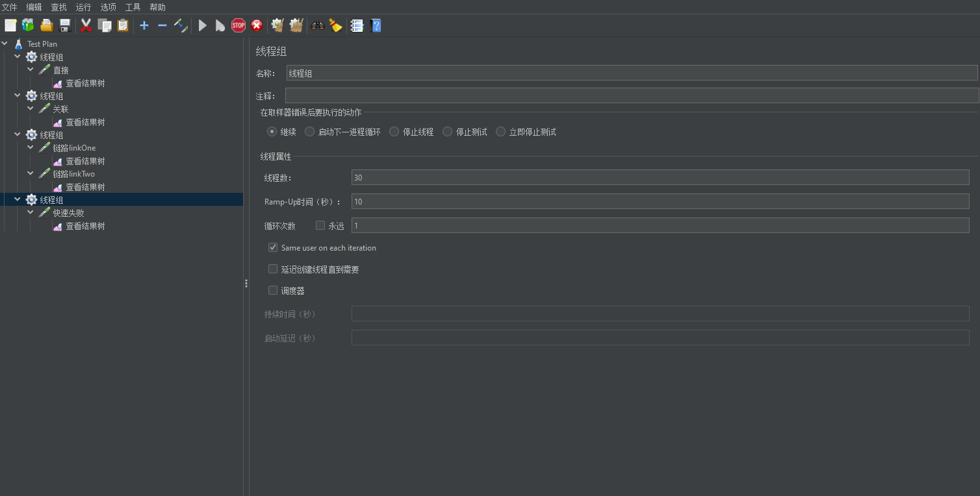Screen dimensions: 980x496
Task: Click the 线程数 input field
Action: (x=660, y=177)
